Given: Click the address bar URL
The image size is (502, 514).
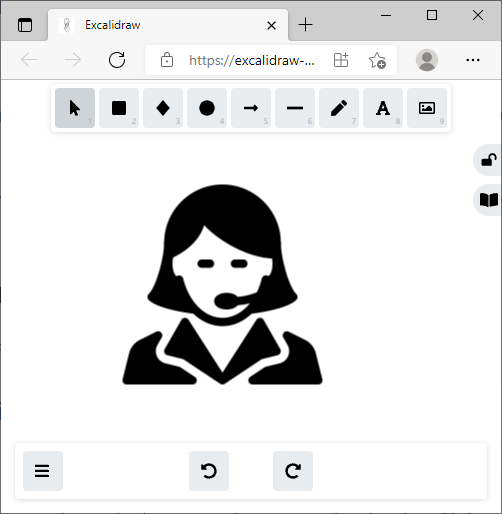Looking at the screenshot, I should click(x=252, y=60).
